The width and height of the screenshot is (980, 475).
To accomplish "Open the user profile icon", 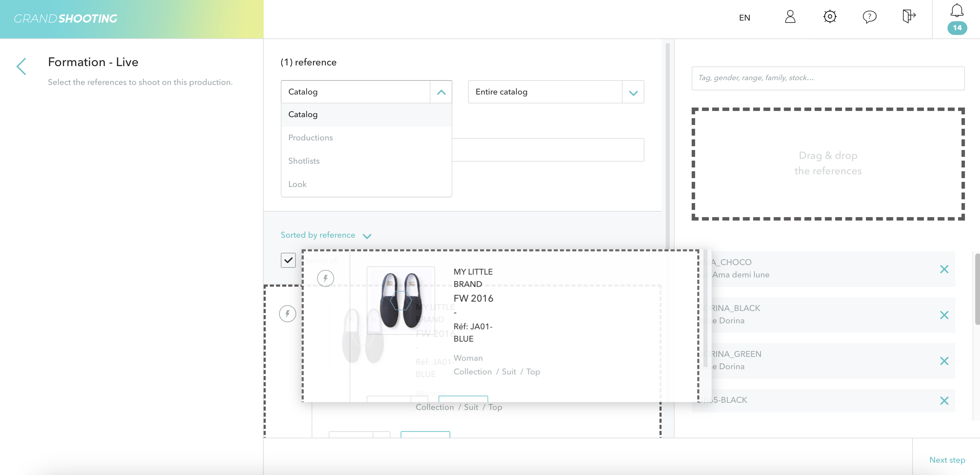I will click(x=790, y=17).
